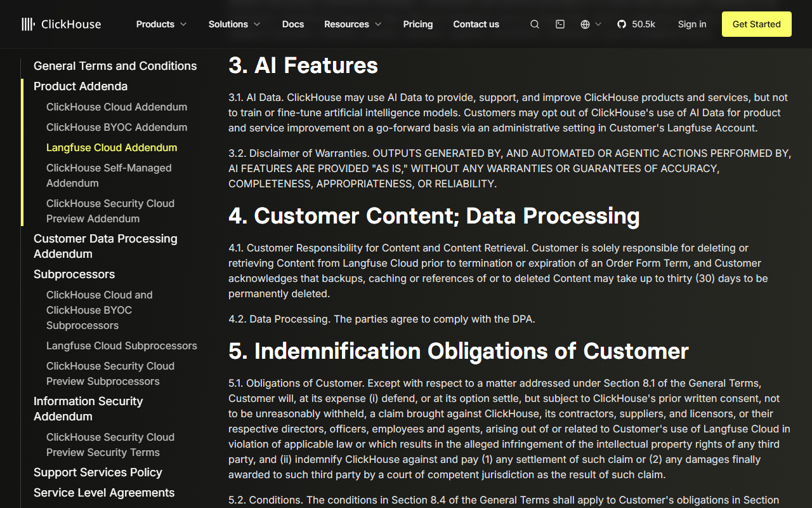Click the Solutions menu label
The image size is (812, 508).
(x=228, y=24)
